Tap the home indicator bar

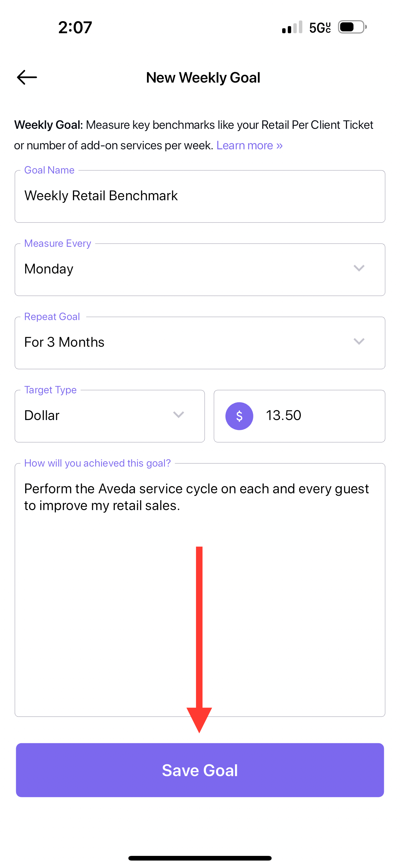click(200, 858)
